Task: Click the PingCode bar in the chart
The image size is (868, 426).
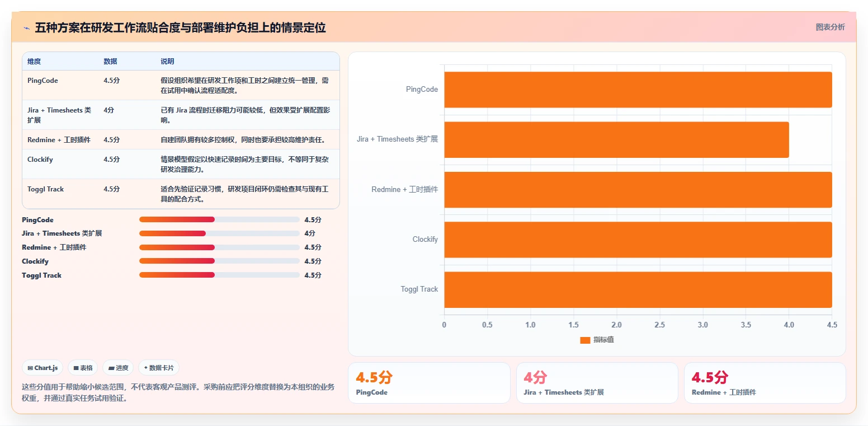Action: [638, 90]
